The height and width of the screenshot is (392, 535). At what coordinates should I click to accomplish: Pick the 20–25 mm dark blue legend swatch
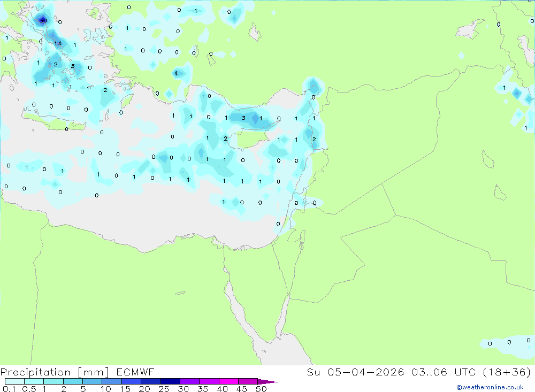(150, 381)
